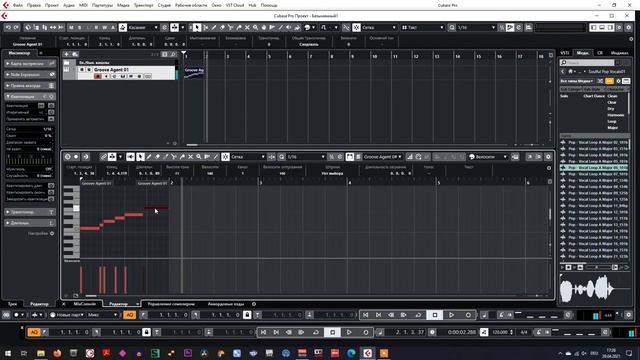The height and width of the screenshot is (360, 640).
Task: Select the Object Selection arrow tool in project toolbar
Action: tap(197, 27)
